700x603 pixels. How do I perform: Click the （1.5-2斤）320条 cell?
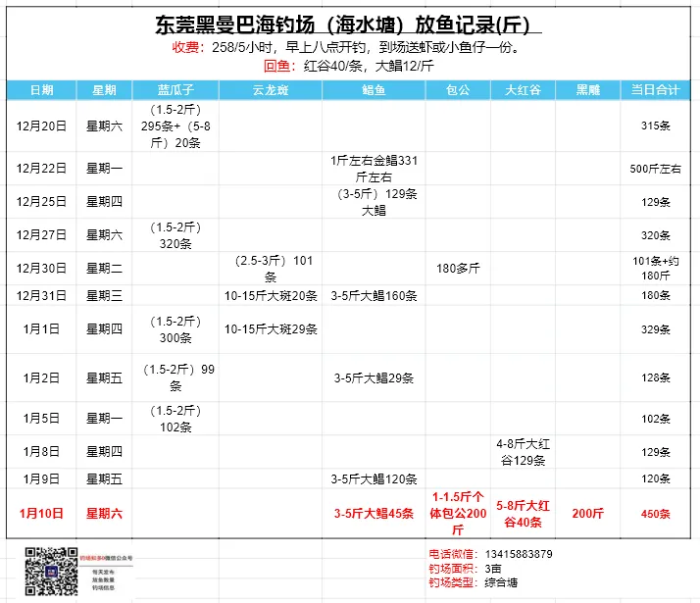pyautogui.click(x=175, y=235)
